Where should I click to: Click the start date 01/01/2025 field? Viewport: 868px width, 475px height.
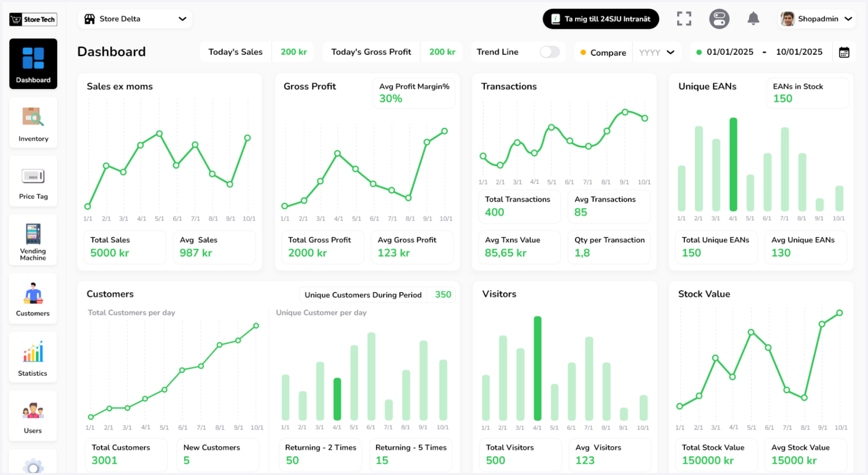730,52
